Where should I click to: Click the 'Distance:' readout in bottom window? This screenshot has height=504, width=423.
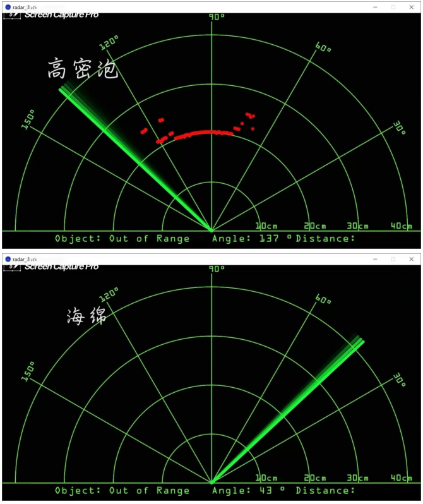pos(325,491)
